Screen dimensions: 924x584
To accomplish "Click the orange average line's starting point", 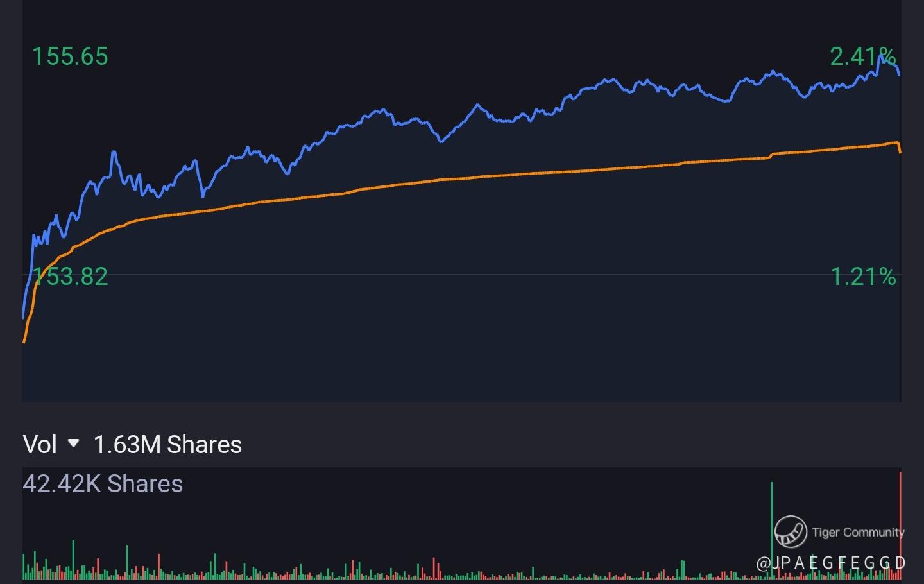I will 24,341.
